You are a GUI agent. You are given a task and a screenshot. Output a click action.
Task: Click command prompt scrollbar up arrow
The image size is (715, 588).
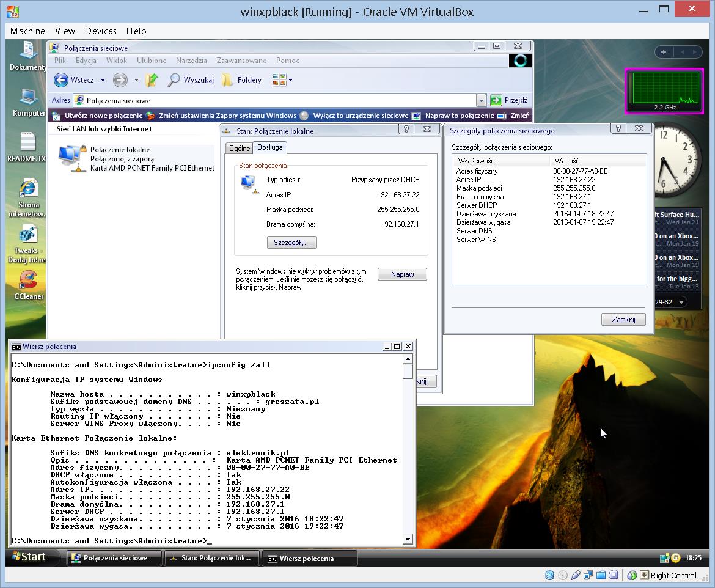[408, 359]
